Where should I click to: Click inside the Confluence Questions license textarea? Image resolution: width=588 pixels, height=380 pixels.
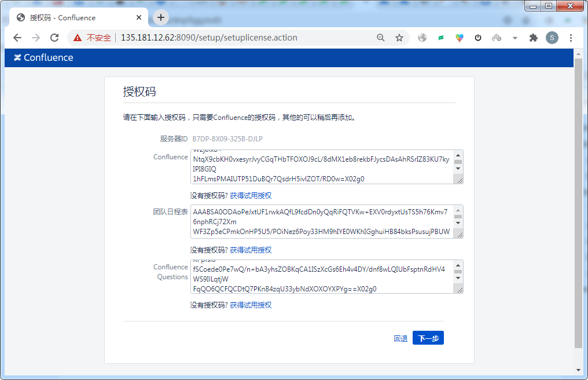point(322,277)
